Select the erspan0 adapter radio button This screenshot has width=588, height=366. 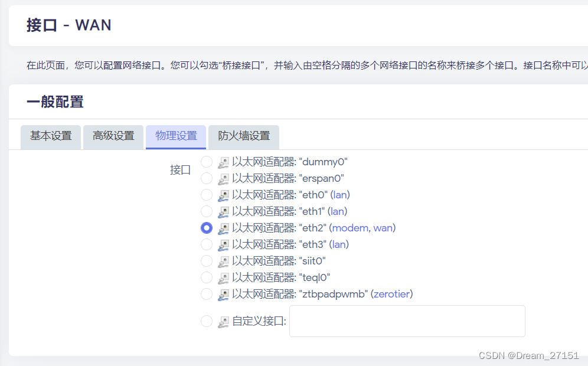pos(207,178)
